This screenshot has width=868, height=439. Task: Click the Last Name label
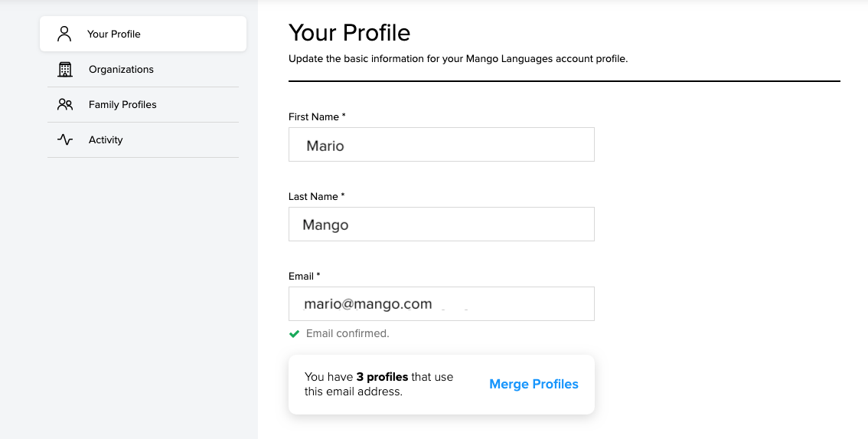click(x=316, y=197)
